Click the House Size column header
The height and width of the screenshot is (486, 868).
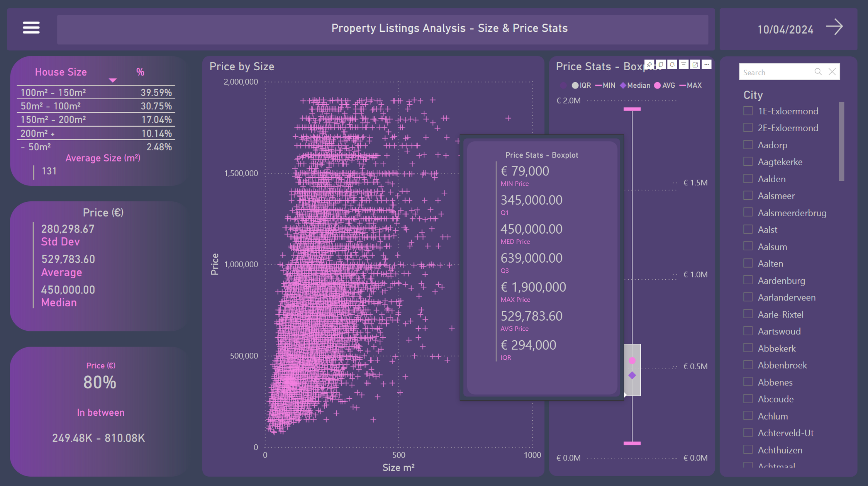(61, 72)
